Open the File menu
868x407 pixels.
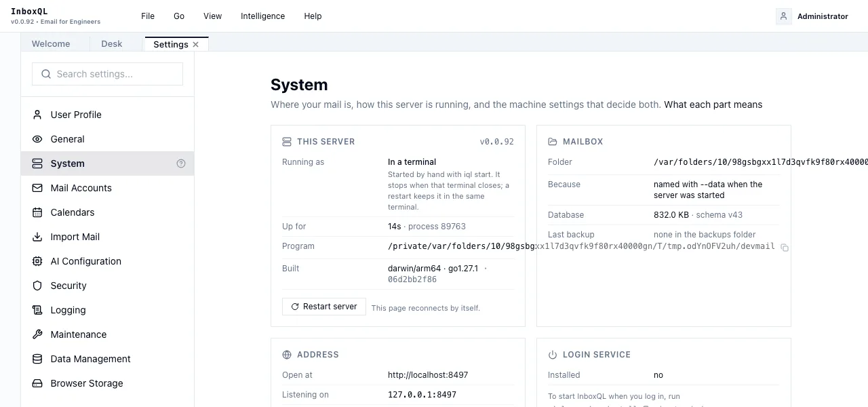point(148,16)
